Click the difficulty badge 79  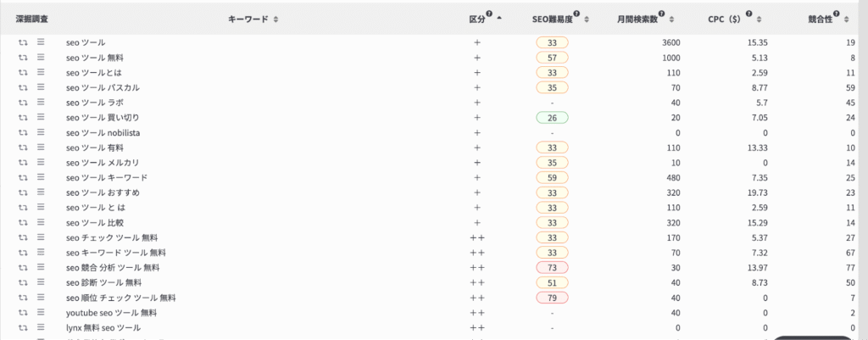pos(552,298)
